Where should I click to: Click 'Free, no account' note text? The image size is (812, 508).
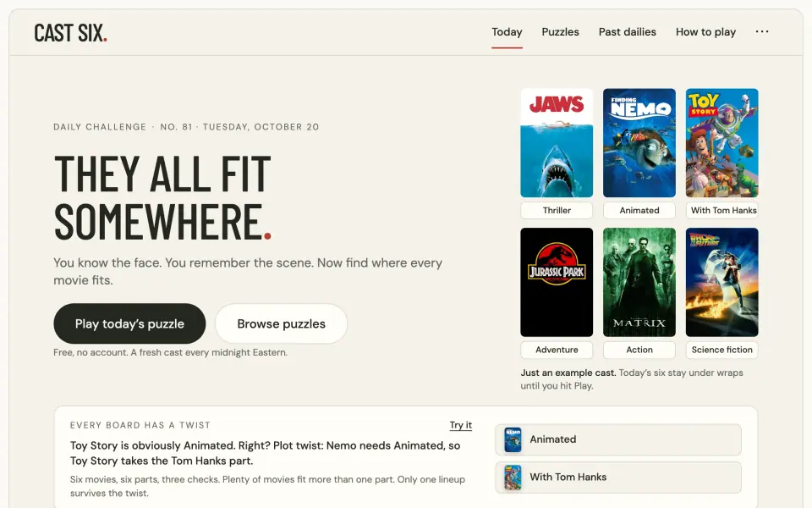tap(170, 352)
